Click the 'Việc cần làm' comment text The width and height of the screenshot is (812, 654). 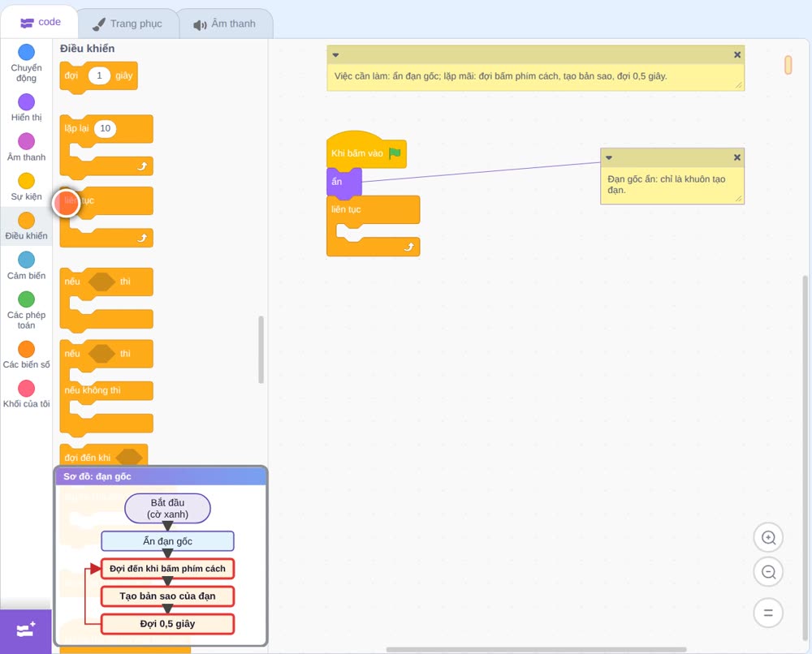(x=500, y=76)
